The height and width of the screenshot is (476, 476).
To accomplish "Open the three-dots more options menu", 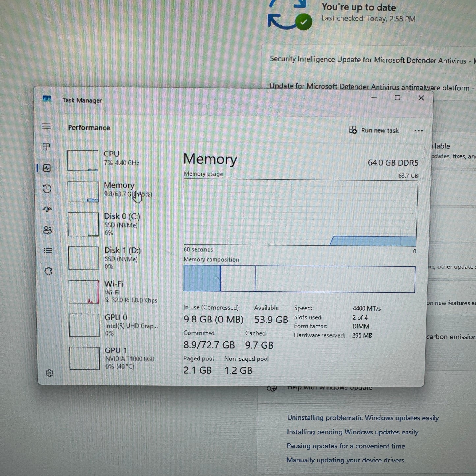I will (419, 131).
